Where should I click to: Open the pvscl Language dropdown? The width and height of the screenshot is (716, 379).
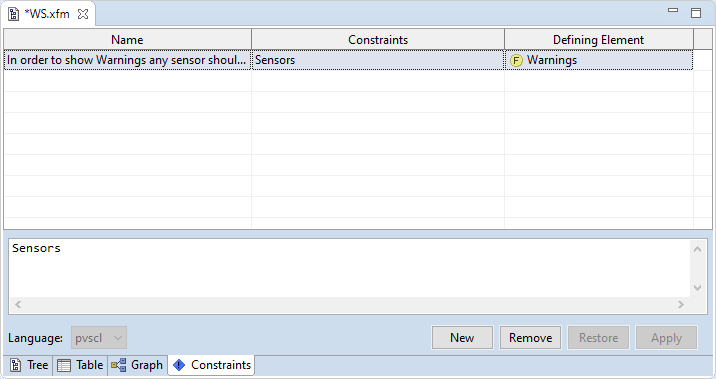[x=99, y=338]
